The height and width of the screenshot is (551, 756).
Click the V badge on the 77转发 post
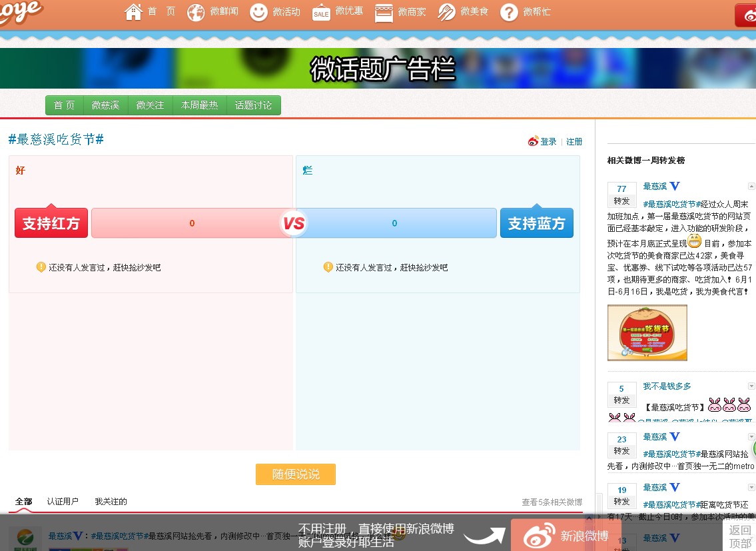click(675, 186)
